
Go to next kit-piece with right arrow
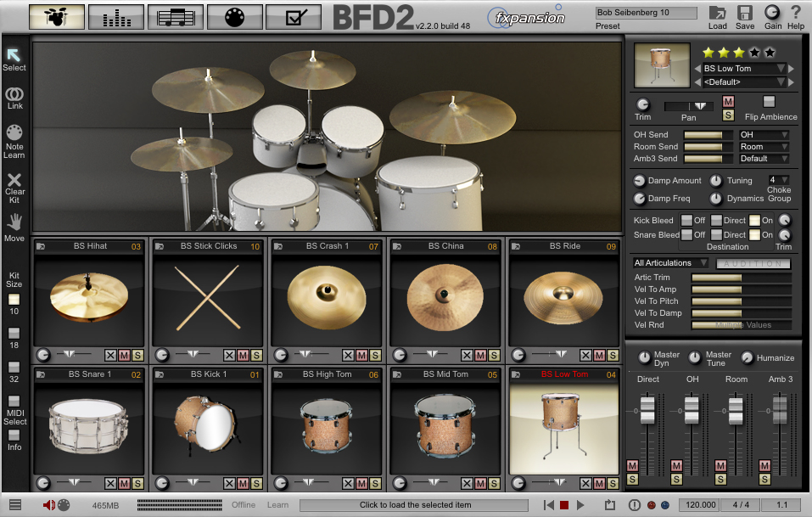point(792,69)
